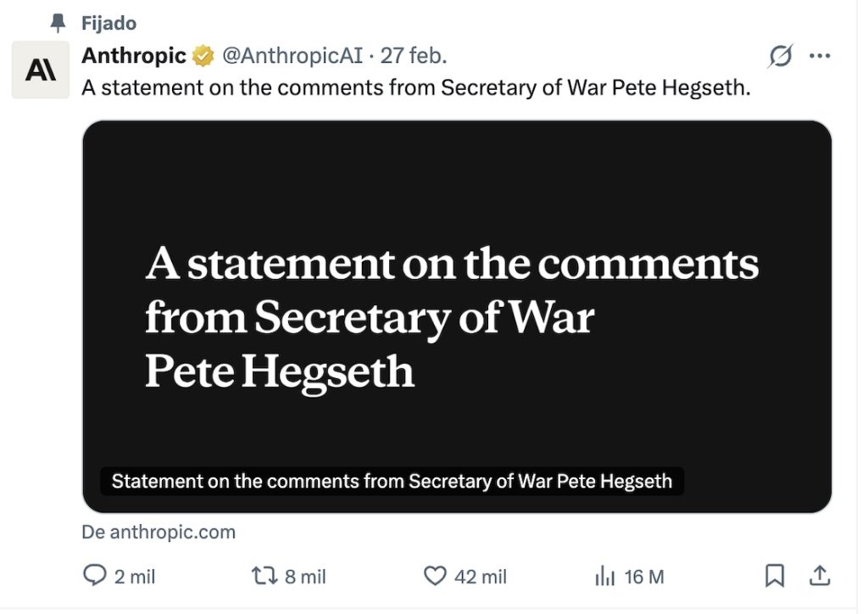Open the Anthropic display name link

pyautogui.click(x=133, y=57)
